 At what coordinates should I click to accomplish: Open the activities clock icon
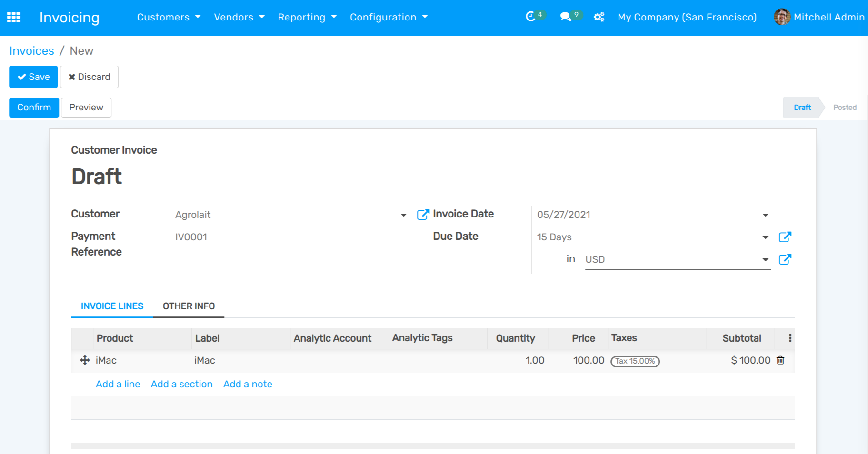tap(530, 17)
